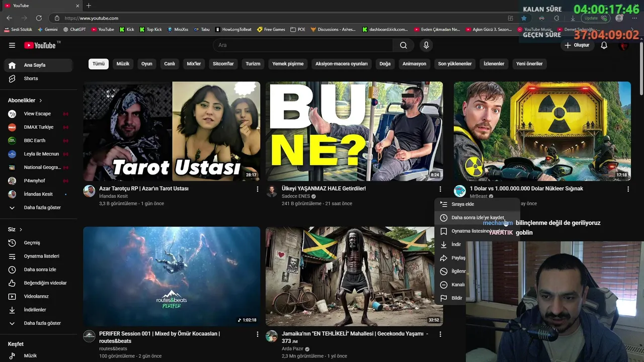
Task: Open P4wnyhof subscription
Action: 38,180
